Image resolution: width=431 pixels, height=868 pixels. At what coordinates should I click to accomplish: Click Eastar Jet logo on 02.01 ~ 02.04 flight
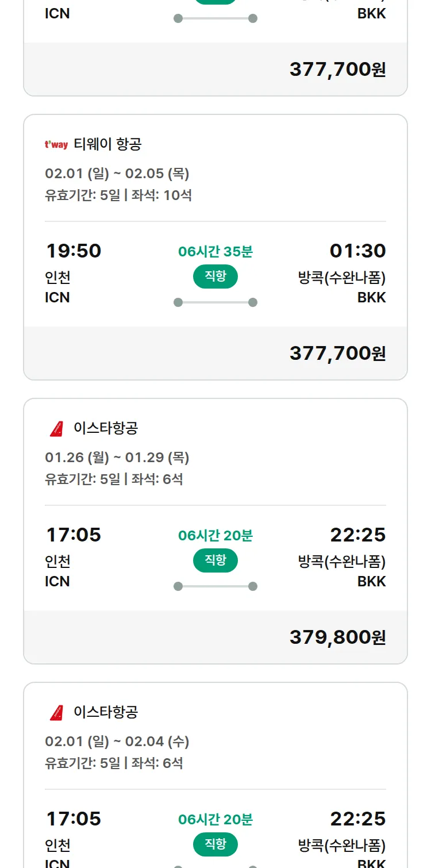click(56, 712)
